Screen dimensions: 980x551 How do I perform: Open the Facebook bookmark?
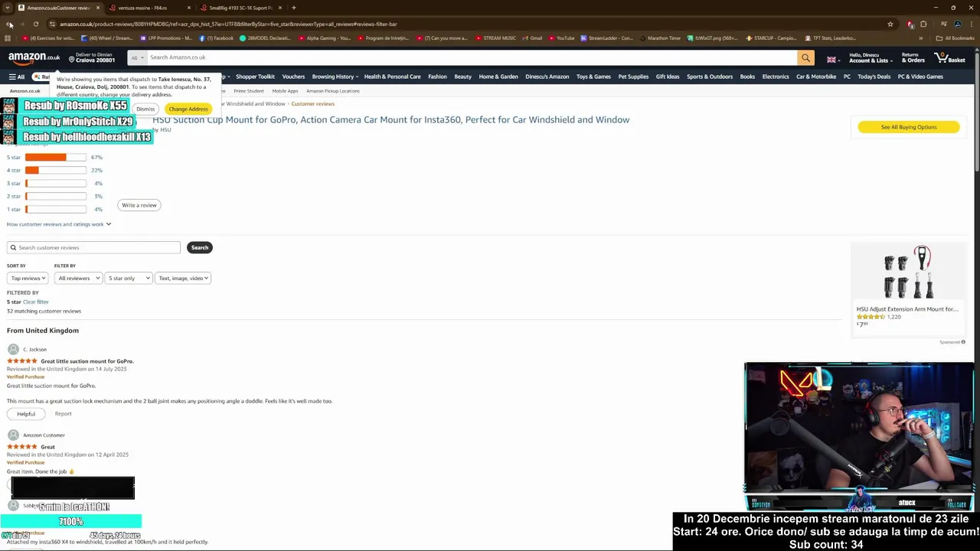click(216, 38)
